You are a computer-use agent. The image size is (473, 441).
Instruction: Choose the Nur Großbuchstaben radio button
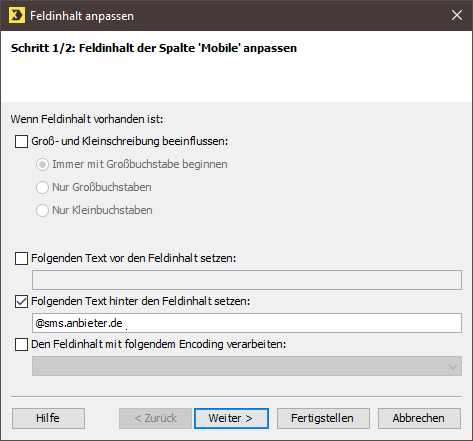(x=42, y=187)
